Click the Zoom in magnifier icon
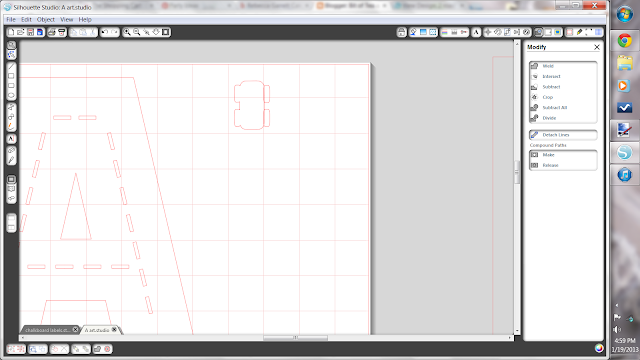The width and height of the screenshot is (640, 360). 127,32
